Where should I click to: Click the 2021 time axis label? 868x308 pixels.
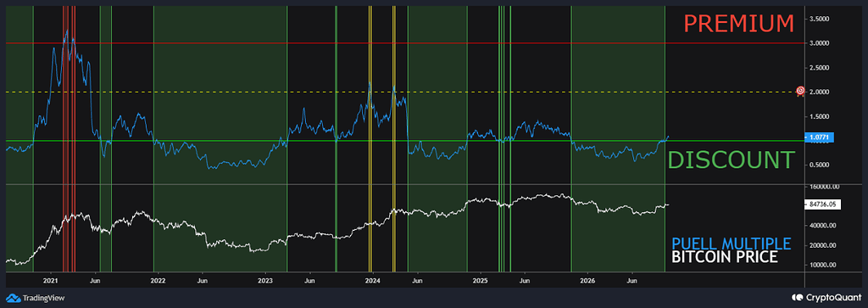[x=51, y=281]
